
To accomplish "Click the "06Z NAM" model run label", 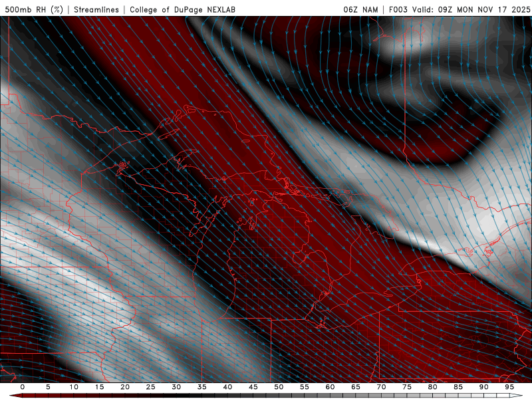I will point(360,9).
